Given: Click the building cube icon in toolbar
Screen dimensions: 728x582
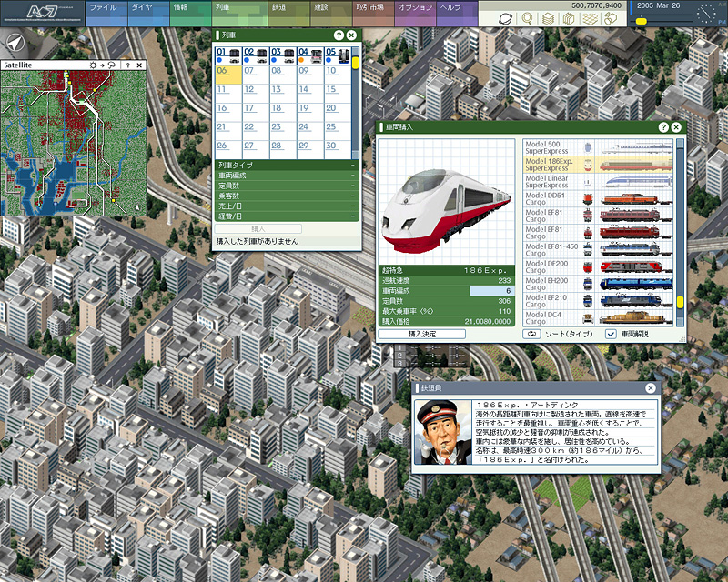Looking at the screenshot, I should pos(569,18).
